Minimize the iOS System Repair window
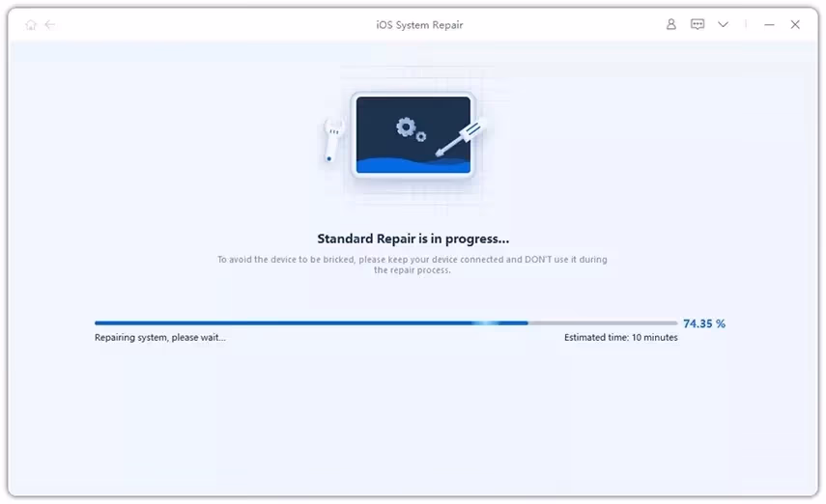Screen dimensions: 826x504 click(x=769, y=24)
